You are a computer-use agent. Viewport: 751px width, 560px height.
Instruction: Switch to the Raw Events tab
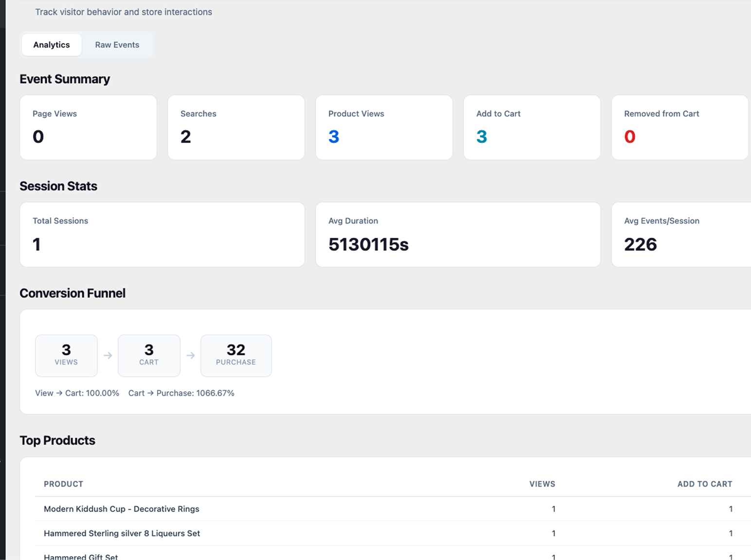(117, 45)
